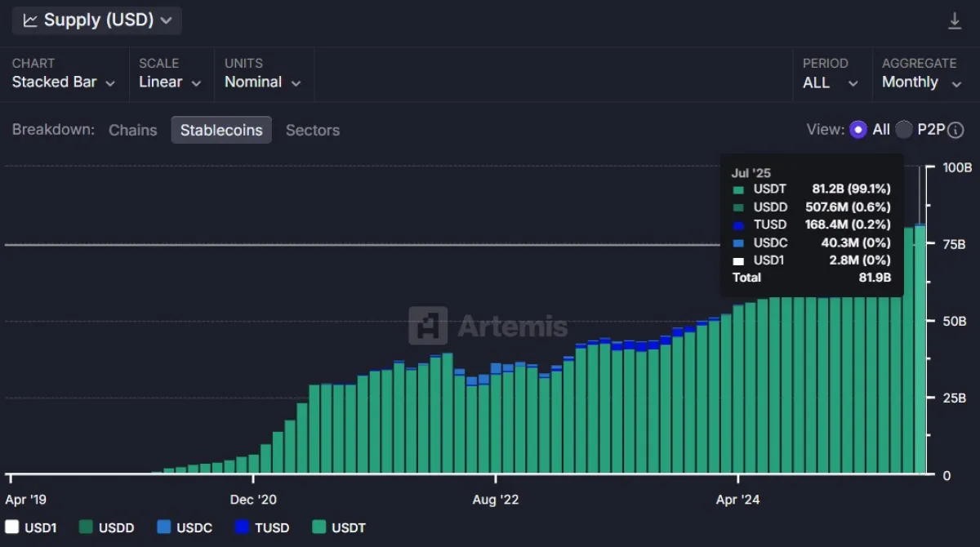
Task: Click the P2P info icon
Action: pos(955,130)
